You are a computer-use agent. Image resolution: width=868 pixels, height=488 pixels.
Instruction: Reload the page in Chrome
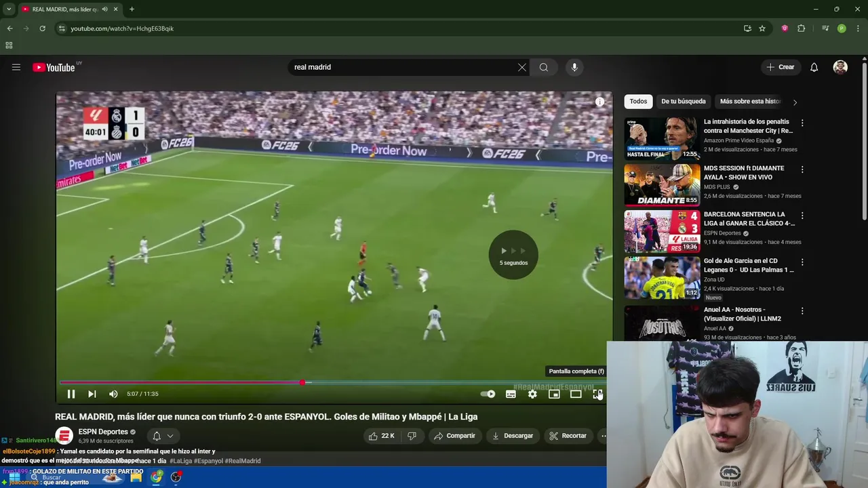(x=42, y=28)
